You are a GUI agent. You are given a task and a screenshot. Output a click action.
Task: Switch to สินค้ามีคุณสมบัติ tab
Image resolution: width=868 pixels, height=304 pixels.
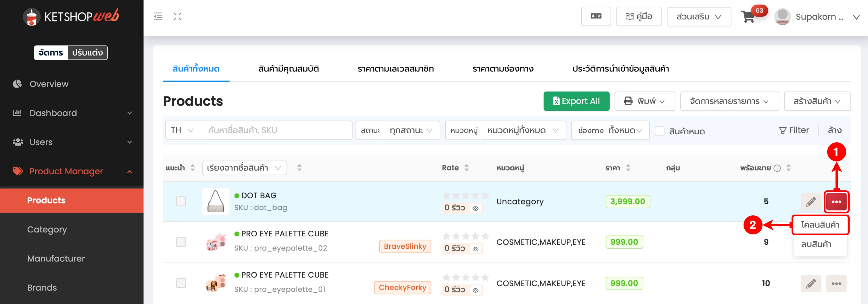pyautogui.click(x=289, y=69)
